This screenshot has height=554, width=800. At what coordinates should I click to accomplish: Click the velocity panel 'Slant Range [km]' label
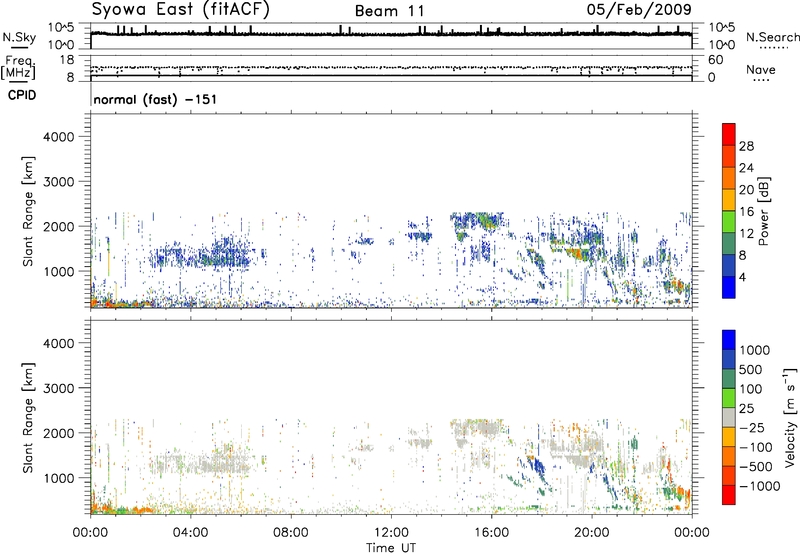pos(29,417)
